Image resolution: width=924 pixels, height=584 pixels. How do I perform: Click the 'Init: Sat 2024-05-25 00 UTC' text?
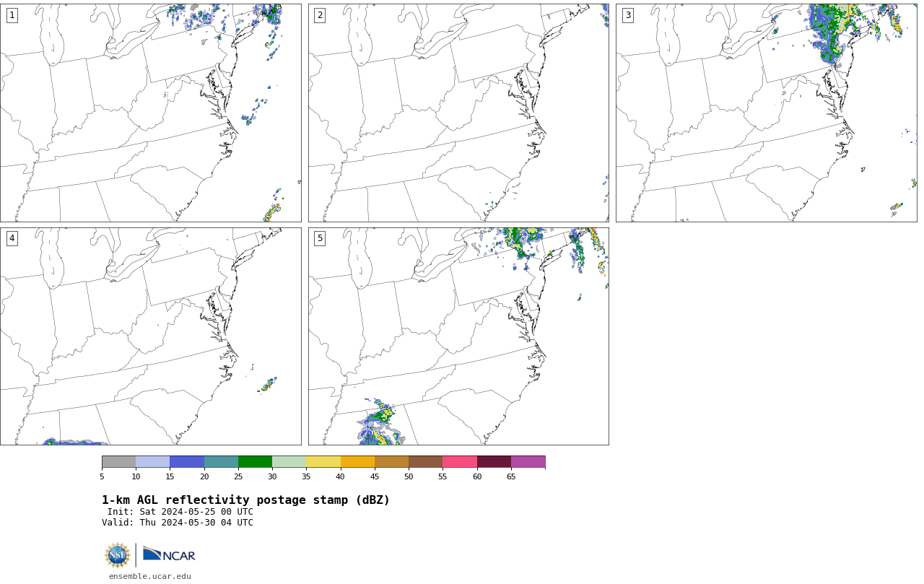click(180, 512)
